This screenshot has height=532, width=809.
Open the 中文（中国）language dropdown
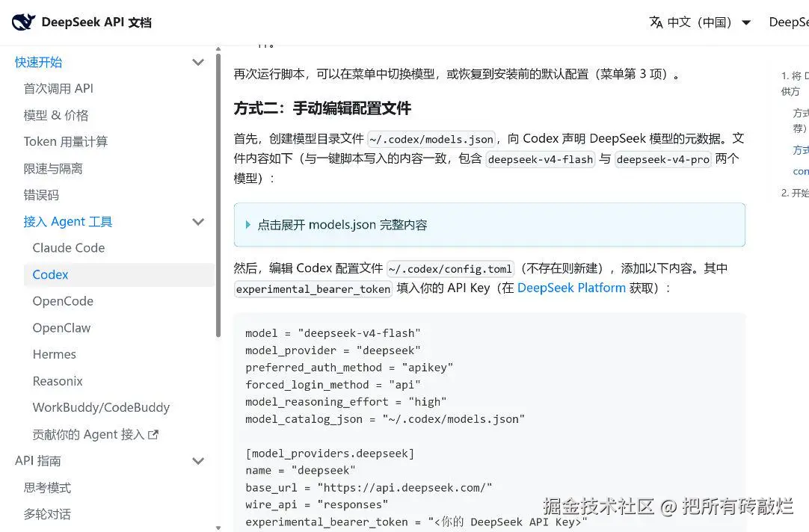(x=700, y=22)
